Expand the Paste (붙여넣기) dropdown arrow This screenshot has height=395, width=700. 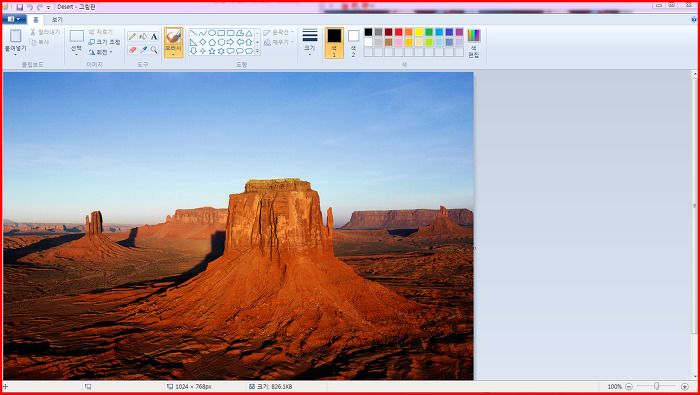[x=15, y=54]
